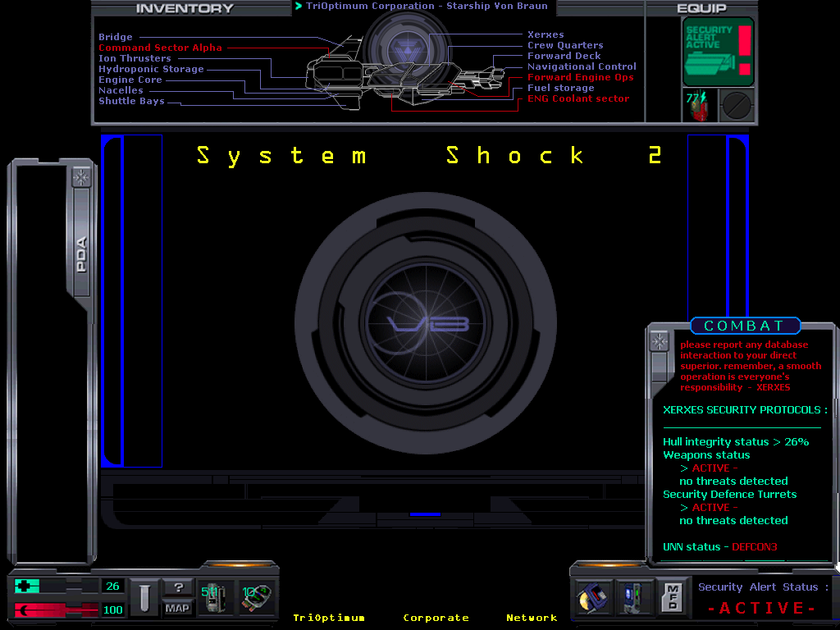Click the blue handheld scanner device icon

pyautogui.click(x=634, y=597)
